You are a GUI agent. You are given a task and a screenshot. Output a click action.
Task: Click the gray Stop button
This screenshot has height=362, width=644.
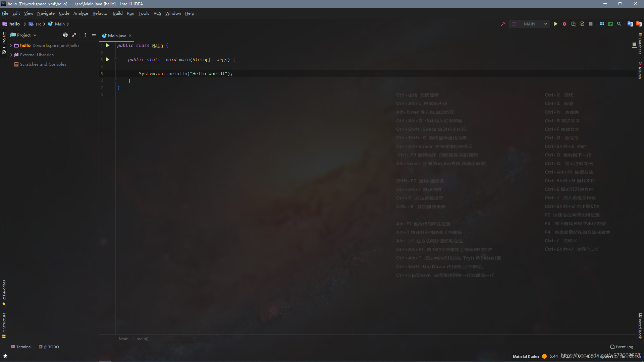(591, 24)
